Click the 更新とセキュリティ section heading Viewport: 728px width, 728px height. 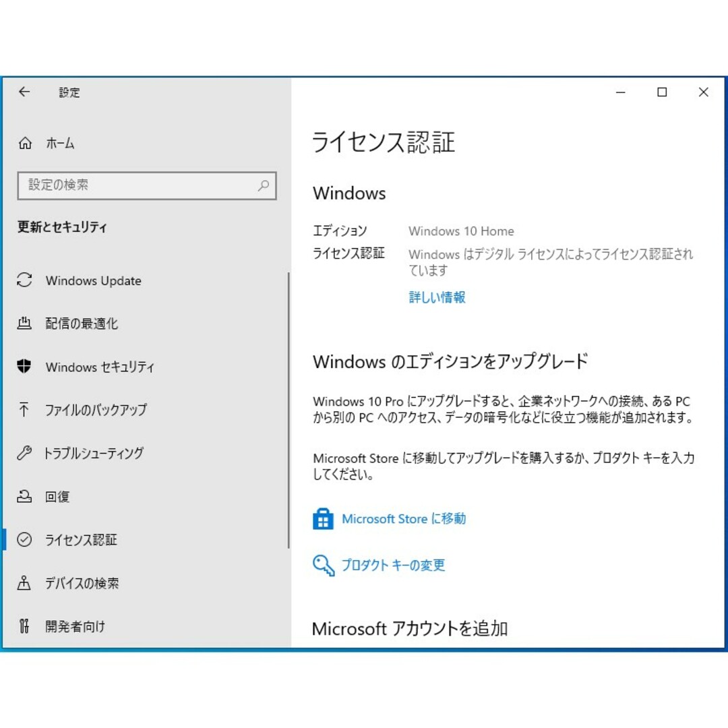62,227
